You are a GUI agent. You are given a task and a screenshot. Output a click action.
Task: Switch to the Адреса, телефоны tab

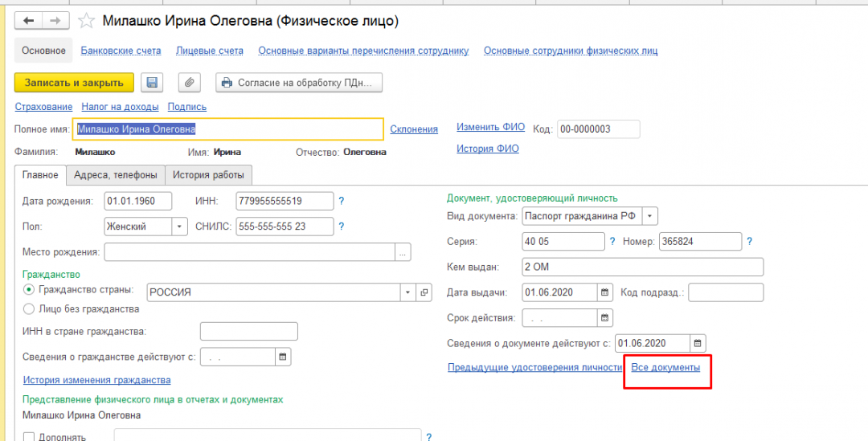pos(116,175)
